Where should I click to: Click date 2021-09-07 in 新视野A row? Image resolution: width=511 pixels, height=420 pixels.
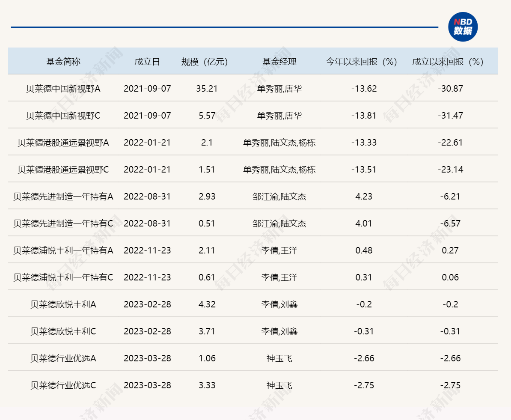click(147, 89)
